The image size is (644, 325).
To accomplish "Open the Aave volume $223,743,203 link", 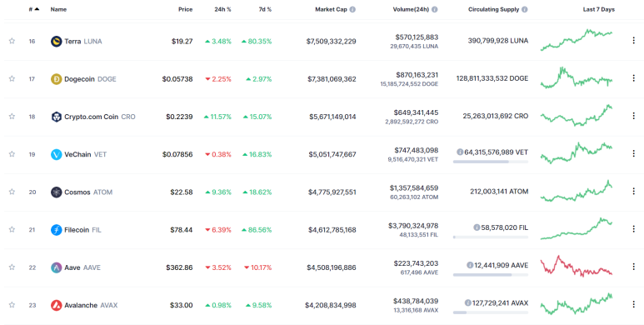I will pos(416,263).
